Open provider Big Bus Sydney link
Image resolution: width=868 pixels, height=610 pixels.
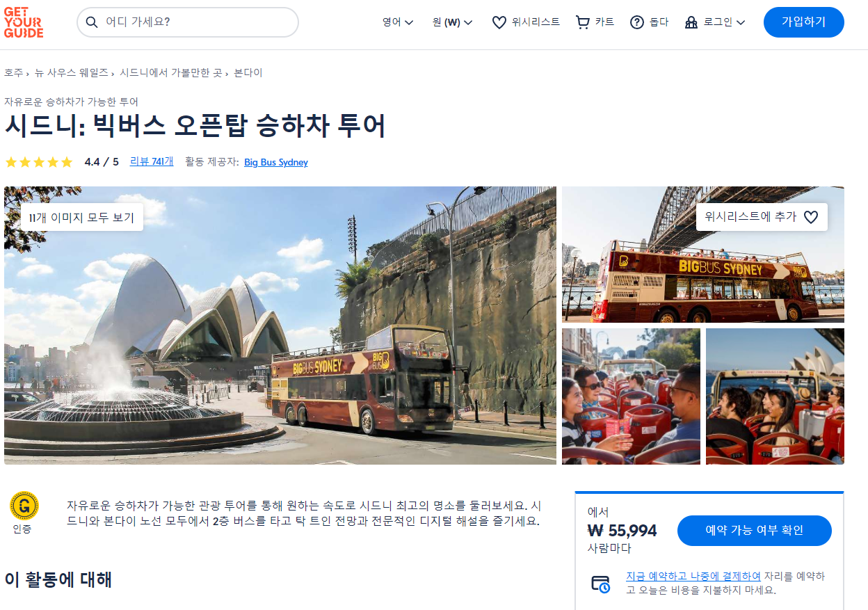coord(276,162)
